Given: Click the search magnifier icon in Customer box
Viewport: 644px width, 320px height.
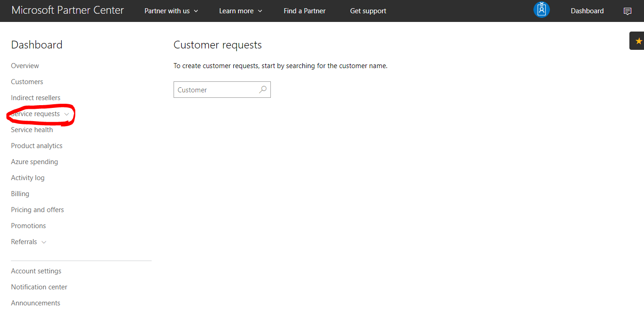Looking at the screenshot, I should 263,90.
